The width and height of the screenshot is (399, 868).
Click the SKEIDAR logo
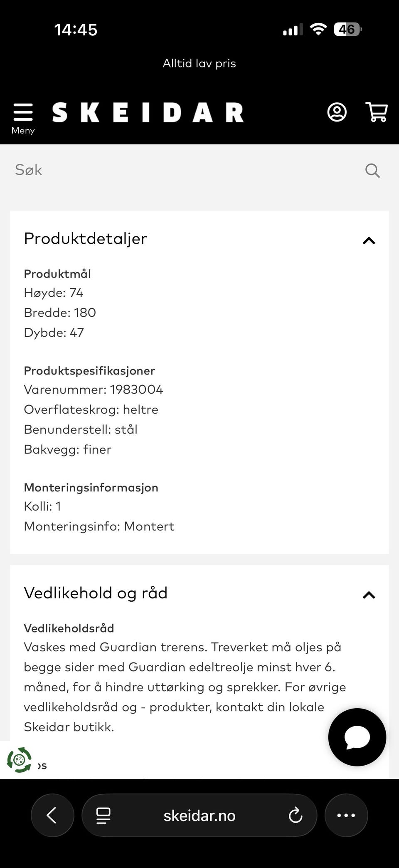148,112
